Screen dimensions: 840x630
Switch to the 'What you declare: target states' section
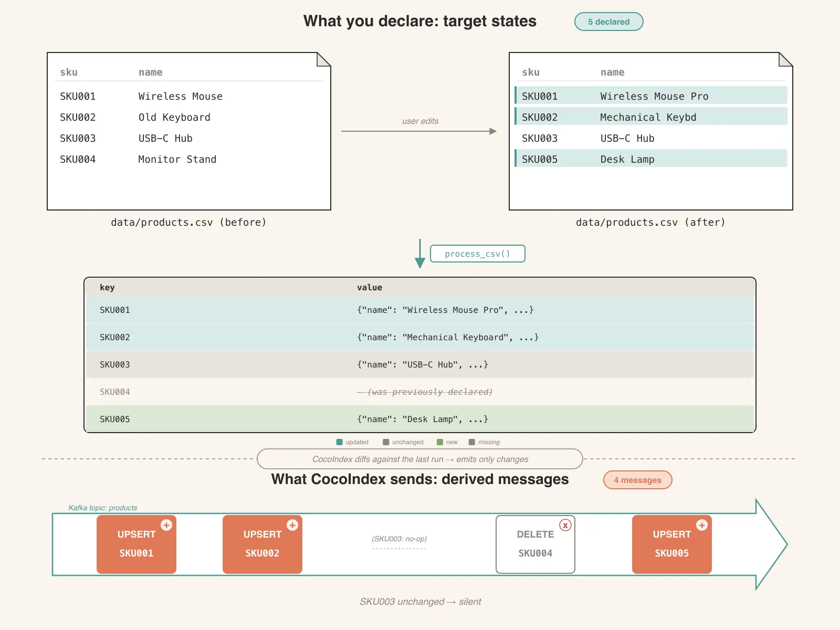click(x=419, y=21)
